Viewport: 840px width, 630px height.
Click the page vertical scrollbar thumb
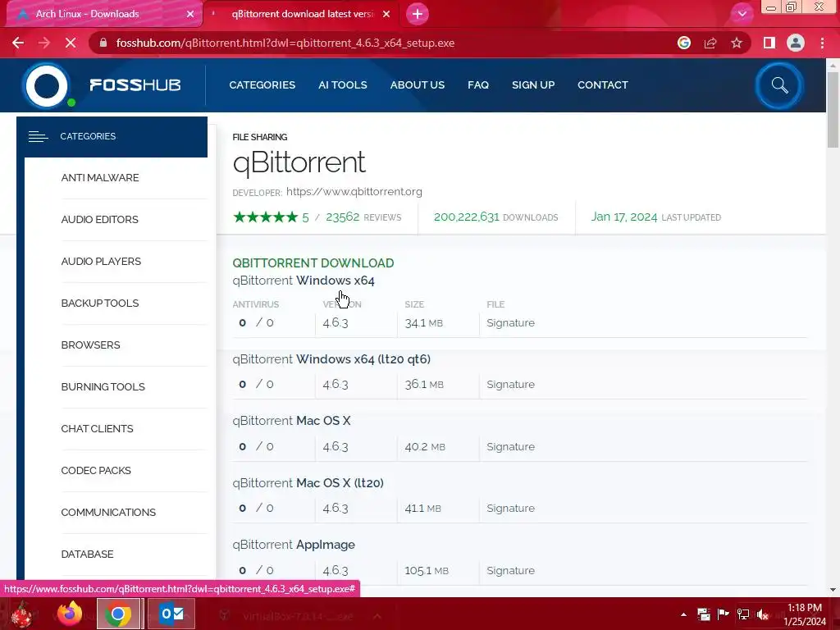pyautogui.click(x=833, y=109)
